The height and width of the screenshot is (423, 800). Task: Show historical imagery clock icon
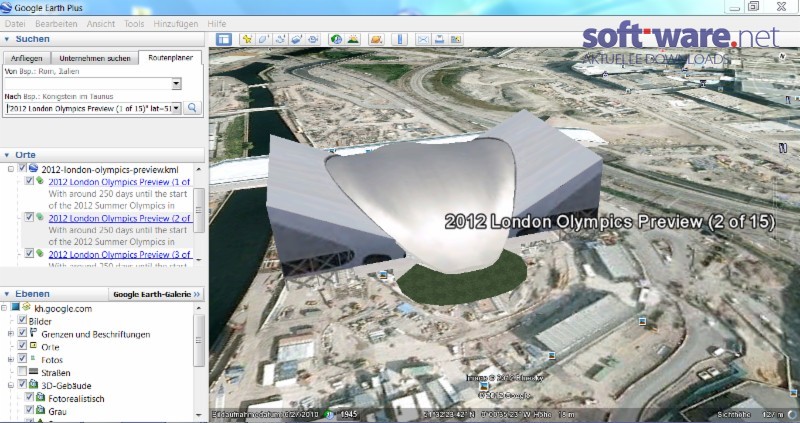336,39
